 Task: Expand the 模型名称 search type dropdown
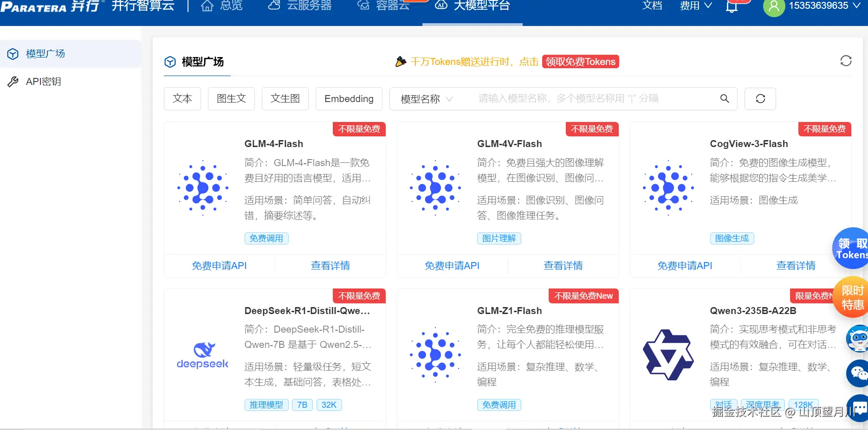coord(427,99)
